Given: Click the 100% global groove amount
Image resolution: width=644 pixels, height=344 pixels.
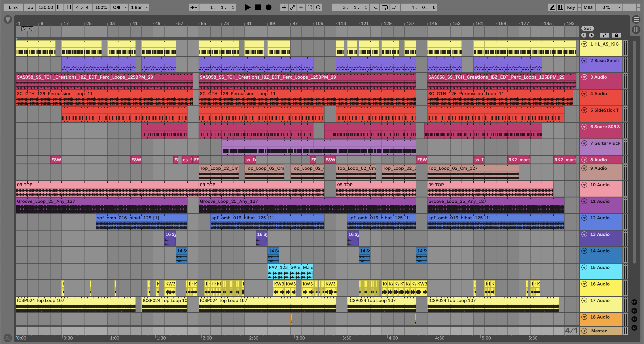Looking at the screenshot, I should 101,8.
